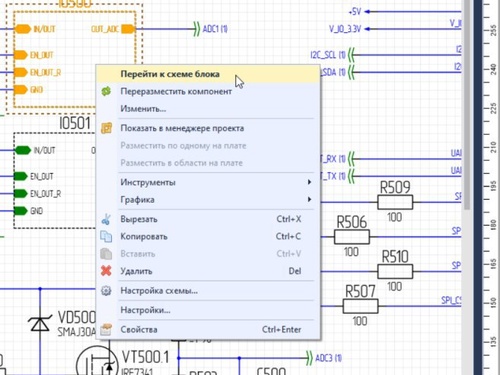500x375 pixels.
Task: Open 'Настройки...' entry
Action: coord(208,310)
